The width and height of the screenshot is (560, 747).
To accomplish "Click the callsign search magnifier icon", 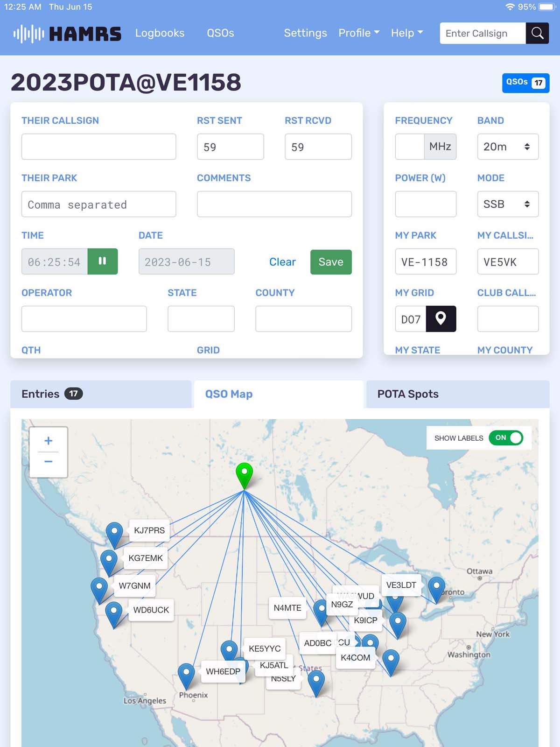I will tap(537, 33).
